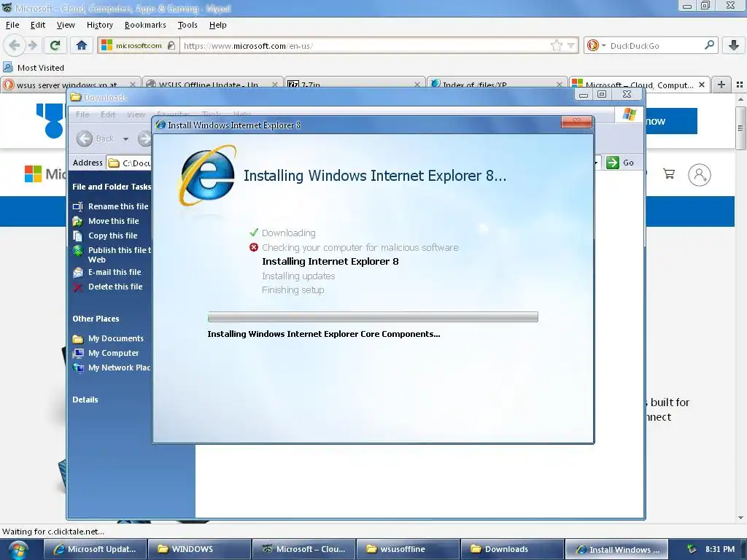Click the Move this file icon

point(77,222)
